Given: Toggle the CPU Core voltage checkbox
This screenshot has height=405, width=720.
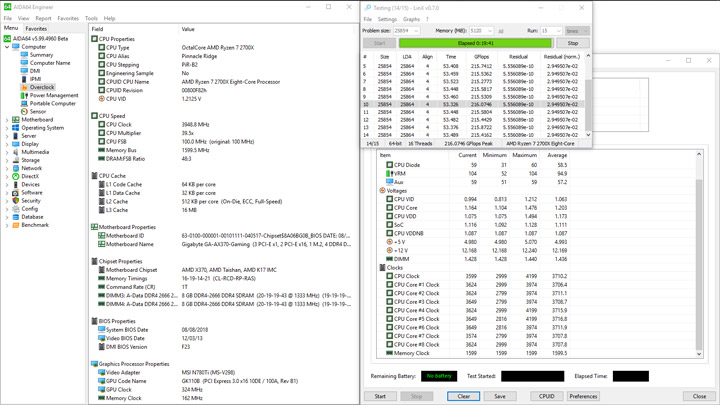Looking at the screenshot, I should pyautogui.click(x=389, y=208).
